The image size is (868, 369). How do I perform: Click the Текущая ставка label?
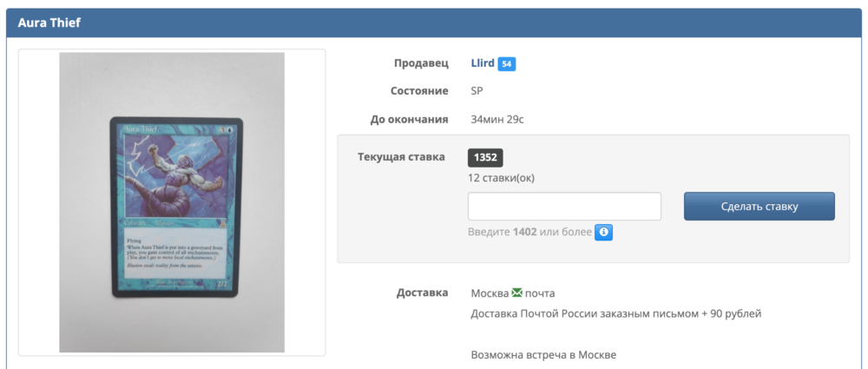coord(401,157)
